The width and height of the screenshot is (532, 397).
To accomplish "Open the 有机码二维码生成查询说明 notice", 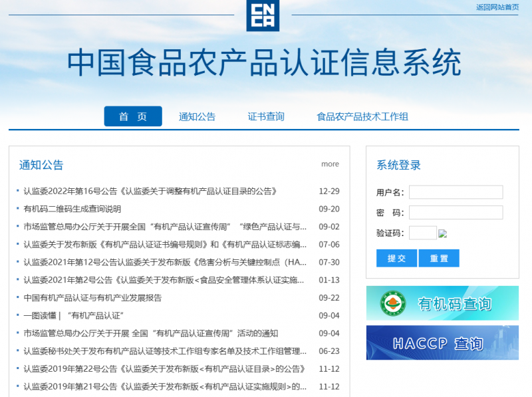I will pos(72,209).
